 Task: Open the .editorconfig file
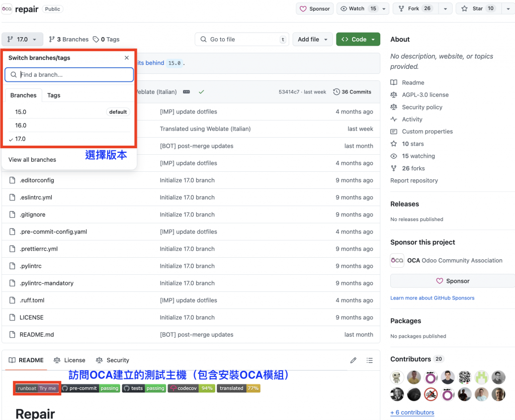37,180
